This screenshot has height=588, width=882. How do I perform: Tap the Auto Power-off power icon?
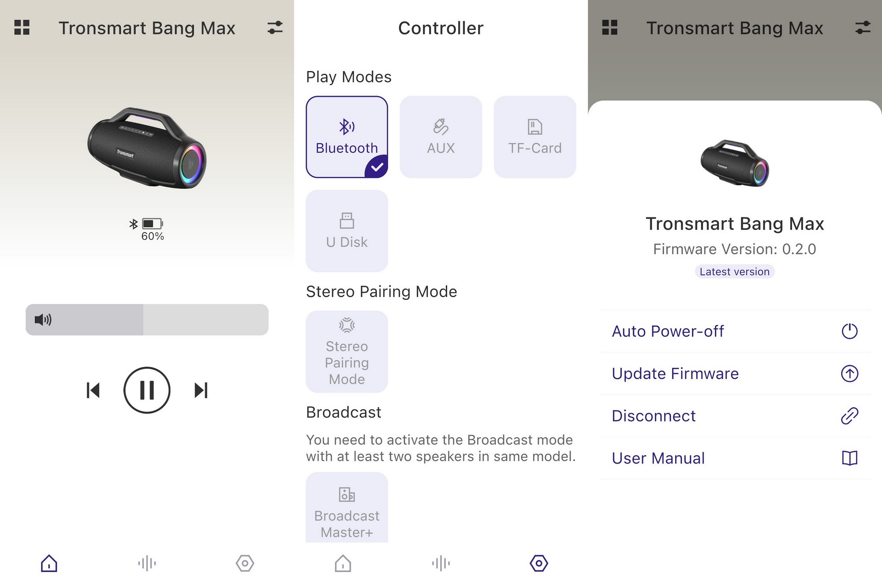850,331
